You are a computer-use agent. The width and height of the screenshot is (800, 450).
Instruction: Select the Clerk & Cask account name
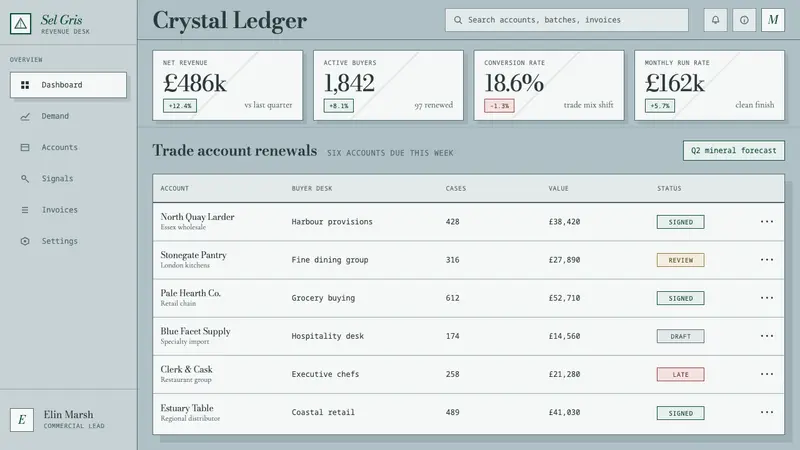(186, 369)
